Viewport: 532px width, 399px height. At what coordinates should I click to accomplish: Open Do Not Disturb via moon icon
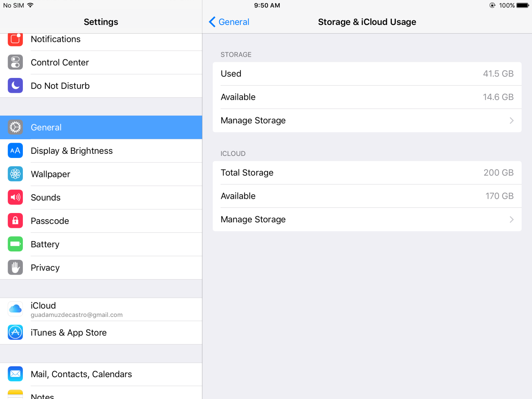click(x=15, y=86)
